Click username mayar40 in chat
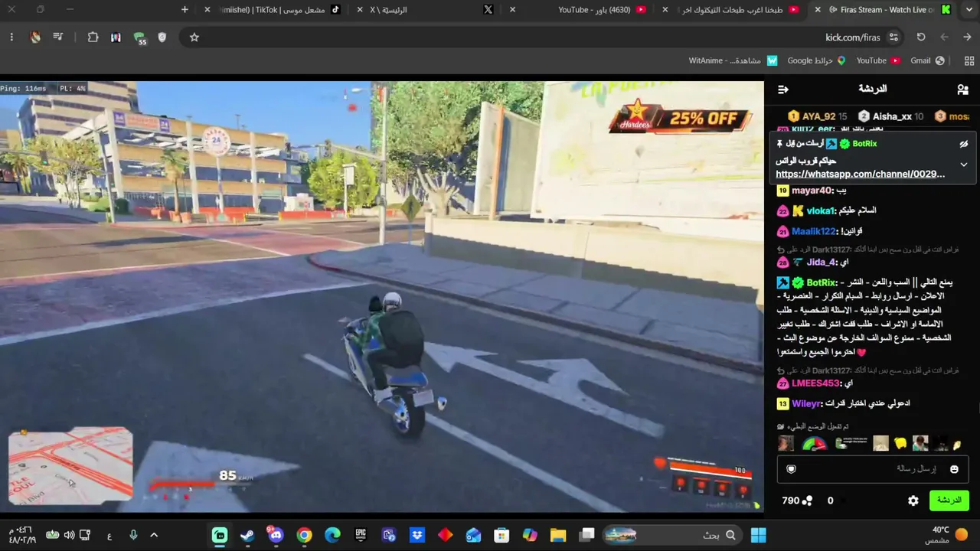This screenshot has width=980, height=551. tap(812, 191)
